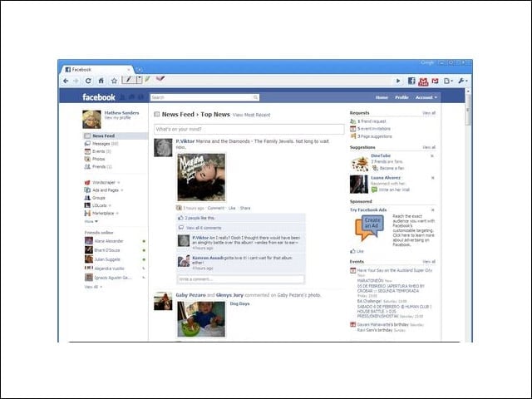
Task: Click the page vertical scrollbar
Action: pyautogui.click(x=468, y=111)
